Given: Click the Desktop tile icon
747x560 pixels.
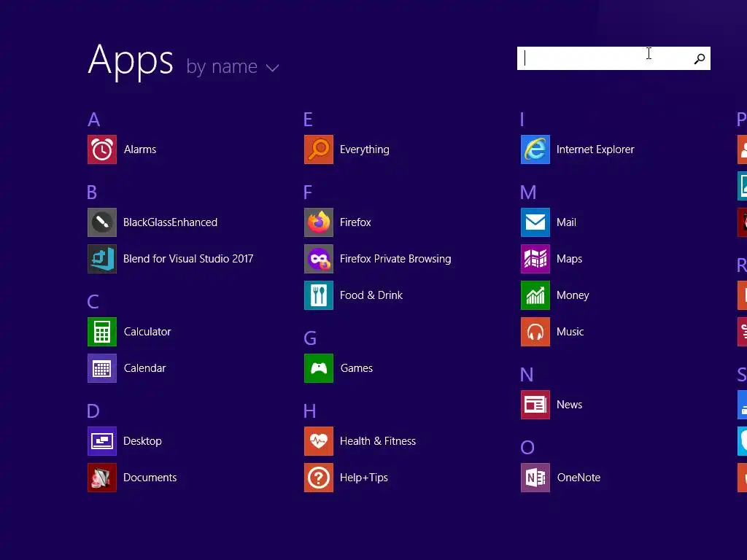Looking at the screenshot, I should click(102, 441).
